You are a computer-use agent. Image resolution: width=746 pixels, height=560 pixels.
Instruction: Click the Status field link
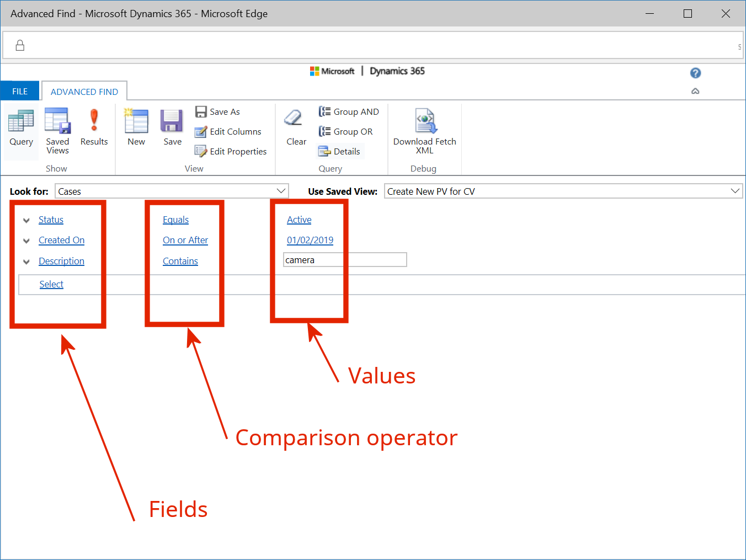click(51, 220)
